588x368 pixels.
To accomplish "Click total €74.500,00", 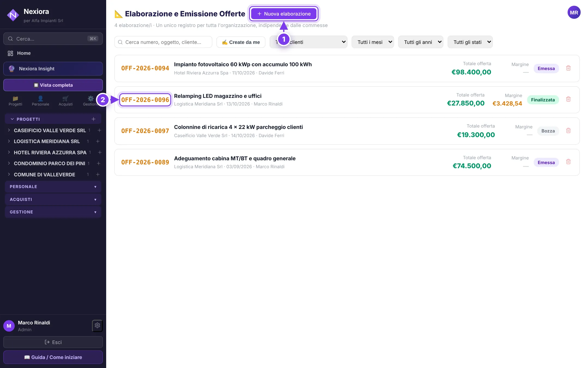I will coord(472,166).
